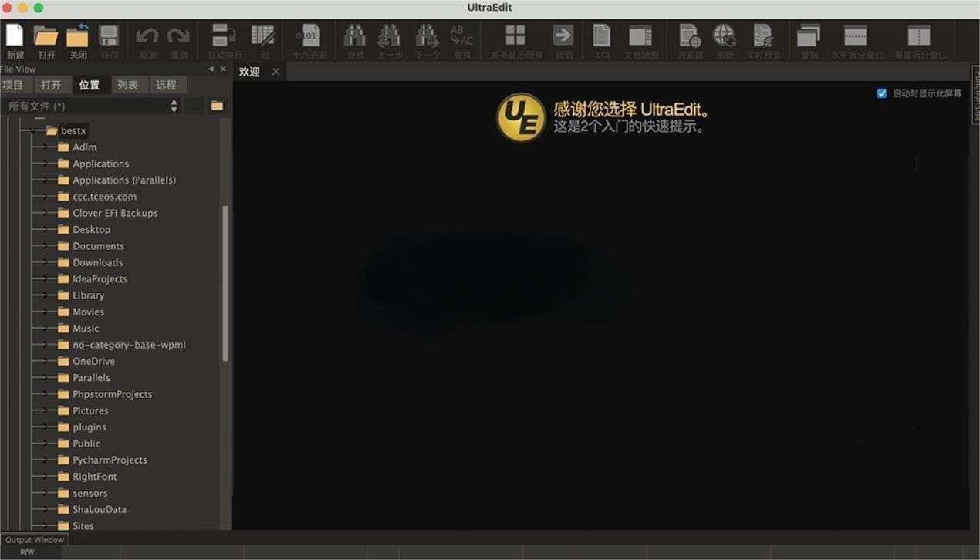Open the 所有文件 (*) filter dropdown
This screenshot has height=560, width=980.
93,106
